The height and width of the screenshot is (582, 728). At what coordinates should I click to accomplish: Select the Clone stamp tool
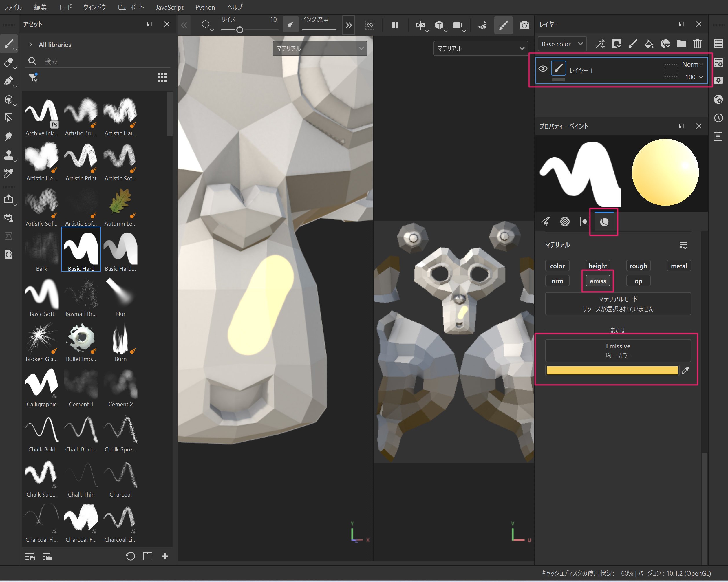pyautogui.click(x=9, y=155)
